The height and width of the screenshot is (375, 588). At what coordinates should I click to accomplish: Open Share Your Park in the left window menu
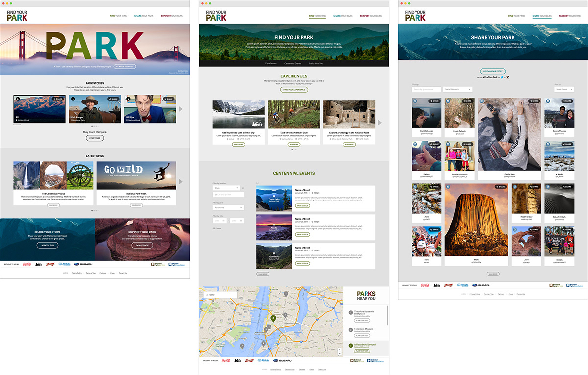coord(144,16)
